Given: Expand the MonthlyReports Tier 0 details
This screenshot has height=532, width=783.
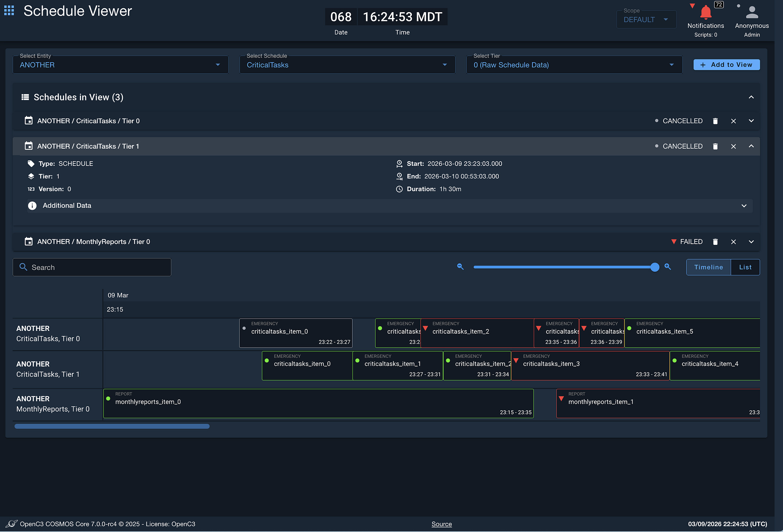Looking at the screenshot, I should click(x=751, y=242).
